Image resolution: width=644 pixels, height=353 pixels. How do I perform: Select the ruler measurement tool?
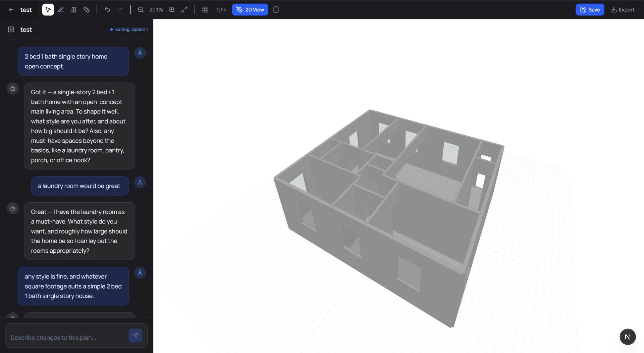click(87, 9)
